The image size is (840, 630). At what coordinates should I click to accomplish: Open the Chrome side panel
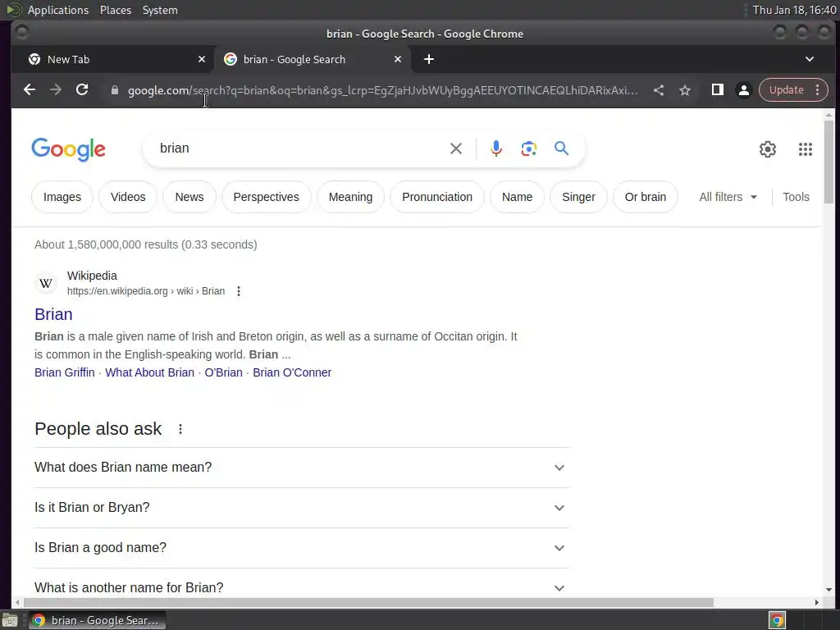(717, 90)
